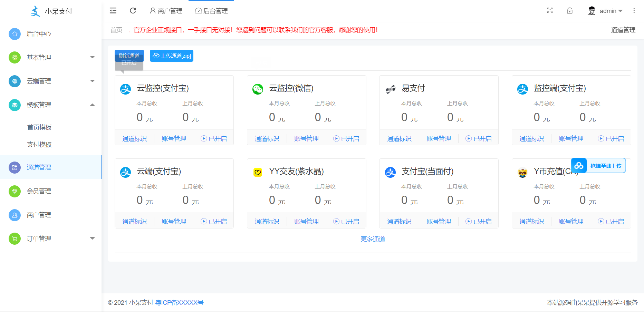The height and width of the screenshot is (312, 644).
Task: Click the 刷新通道 button
Action: pyautogui.click(x=129, y=56)
